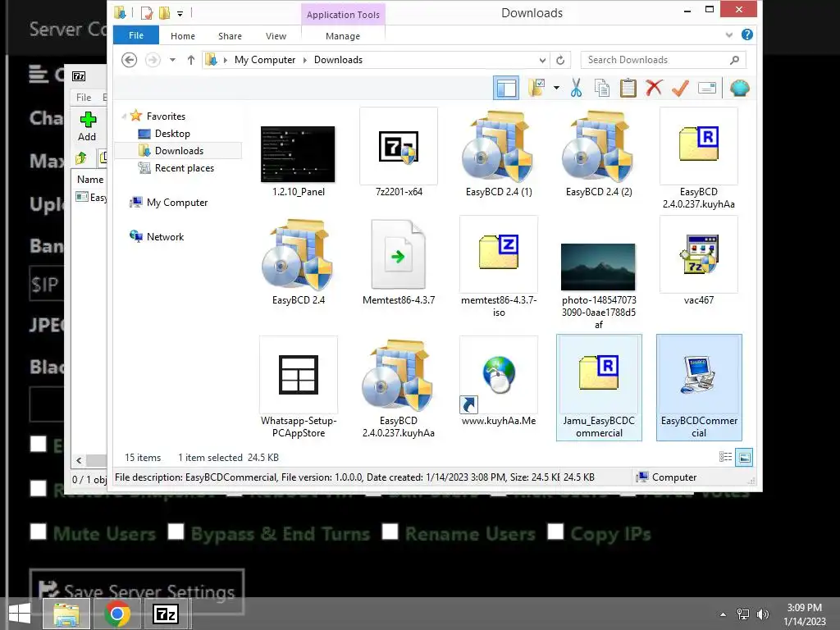Switch to the Share ribbon tab
Viewport: 840px width, 630px height.
point(230,36)
